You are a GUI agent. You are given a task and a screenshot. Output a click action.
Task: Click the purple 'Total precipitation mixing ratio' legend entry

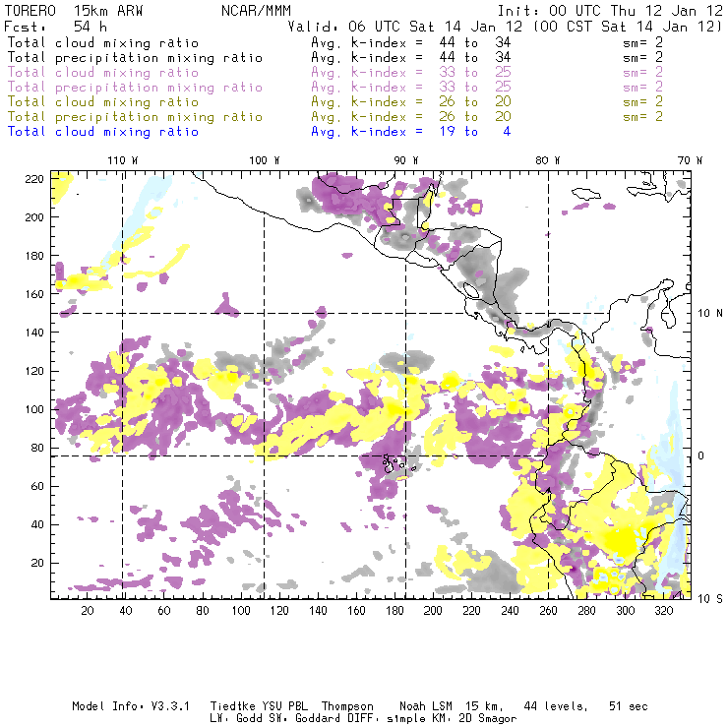(135, 88)
